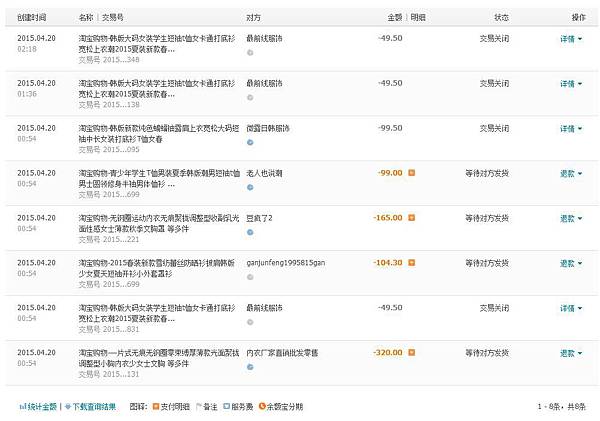
Task: Click the 明细 column header
Action: click(418, 17)
